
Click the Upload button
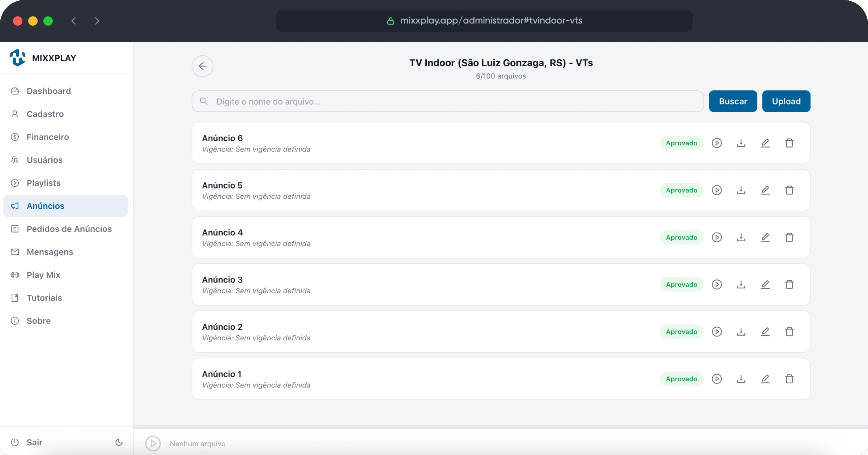pos(786,101)
